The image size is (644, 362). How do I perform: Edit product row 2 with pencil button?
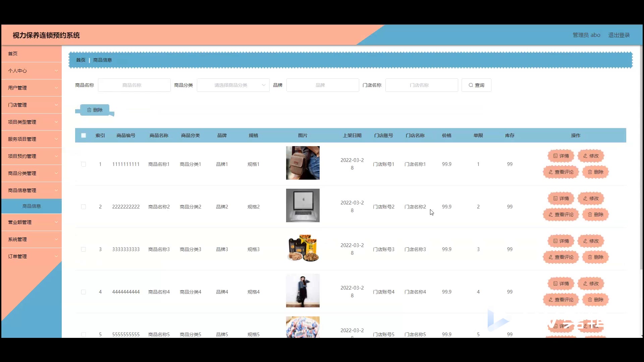[x=591, y=198]
